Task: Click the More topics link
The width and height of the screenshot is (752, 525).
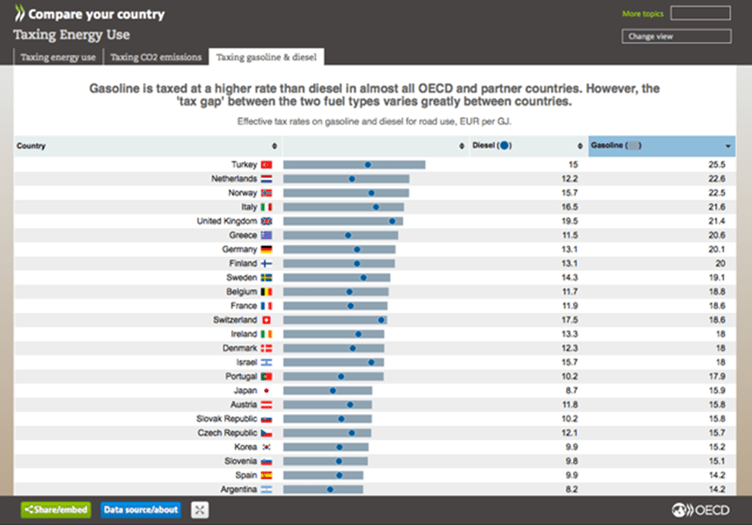Action: (643, 14)
